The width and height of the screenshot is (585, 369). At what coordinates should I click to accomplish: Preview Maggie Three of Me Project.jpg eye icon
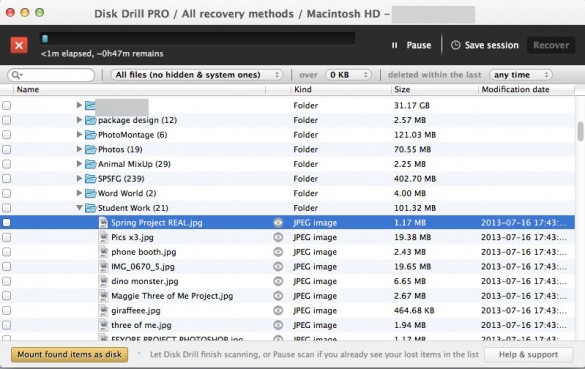click(x=278, y=296)
